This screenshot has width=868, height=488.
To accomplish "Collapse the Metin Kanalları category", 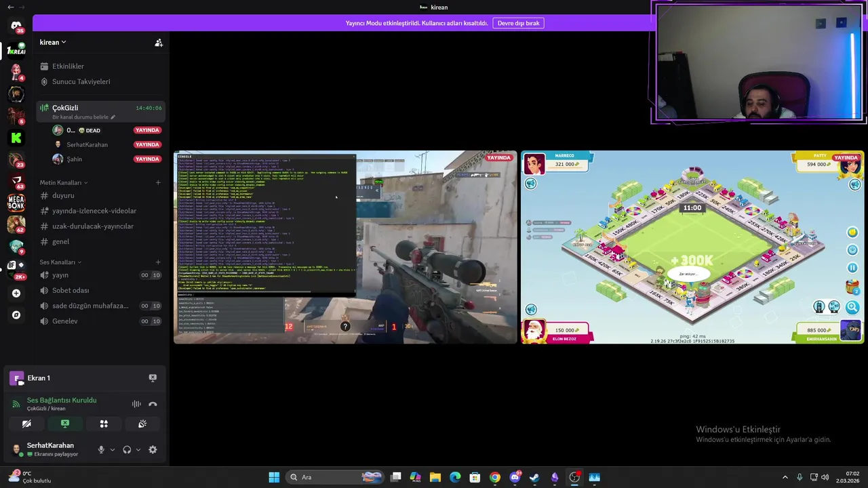I will (63, 182).
